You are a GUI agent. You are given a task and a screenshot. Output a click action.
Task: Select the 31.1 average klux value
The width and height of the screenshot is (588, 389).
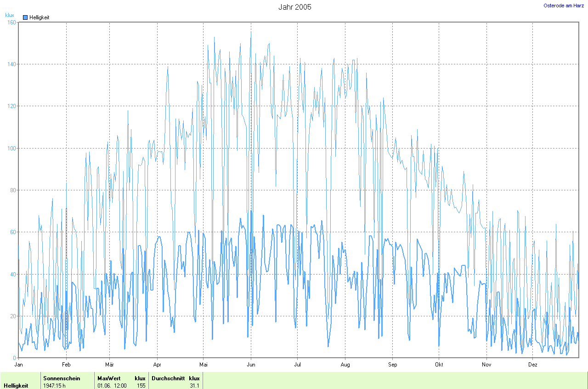click(x=194, y=385)
